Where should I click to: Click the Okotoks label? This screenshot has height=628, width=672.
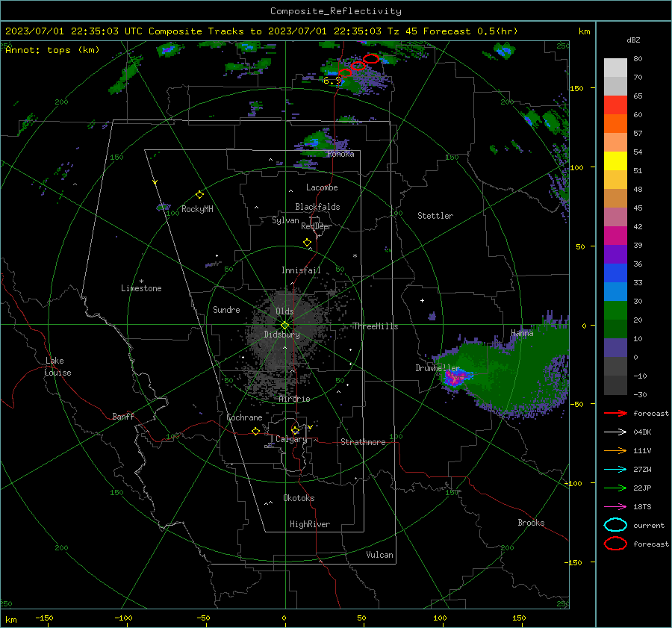(x=299, y=498)
